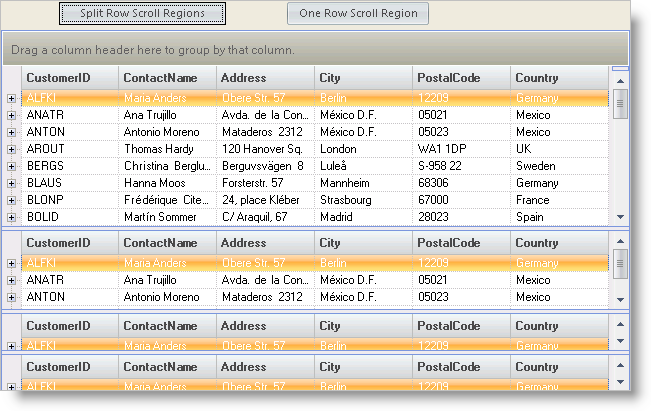Click the Sweden country cell
651x411 pixels.
pos(558,166)
